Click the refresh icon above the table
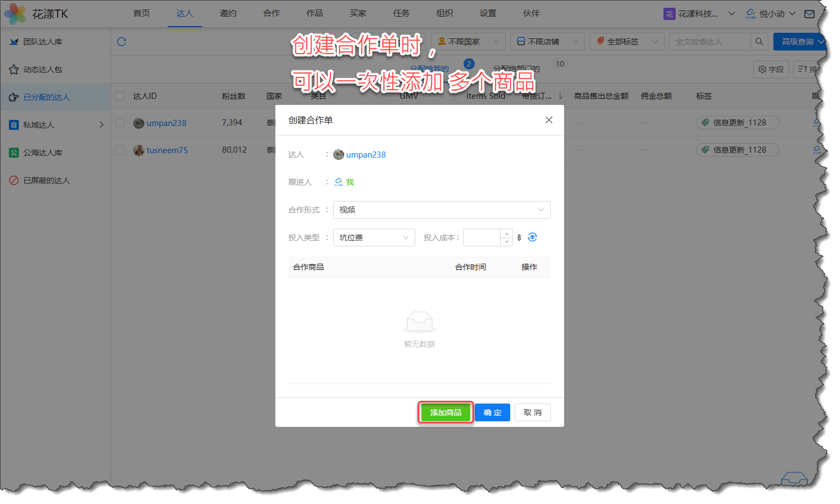 pos(122,42)
